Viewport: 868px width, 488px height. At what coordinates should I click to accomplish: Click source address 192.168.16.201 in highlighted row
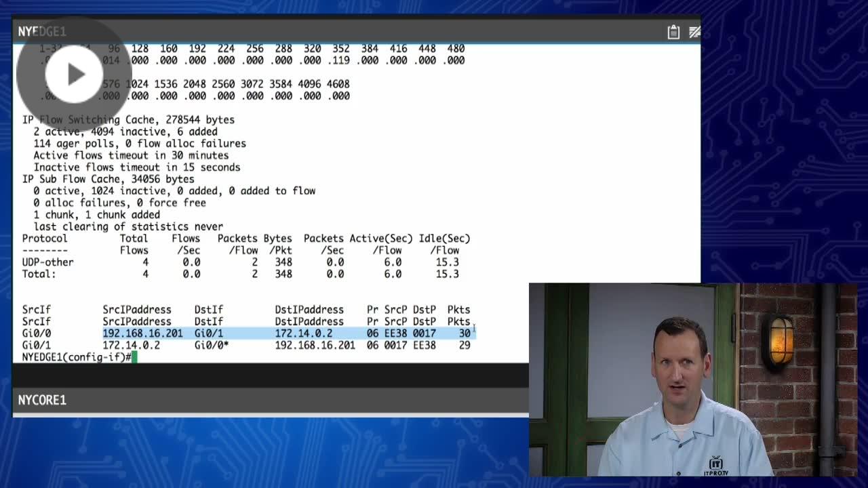tap(142, 333)
